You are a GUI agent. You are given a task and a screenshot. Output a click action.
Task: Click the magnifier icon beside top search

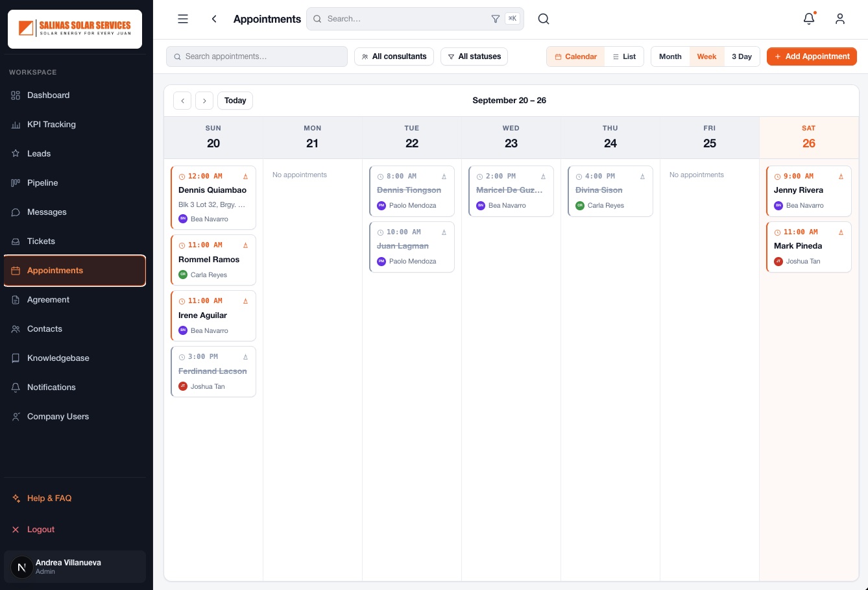point(544,19)
